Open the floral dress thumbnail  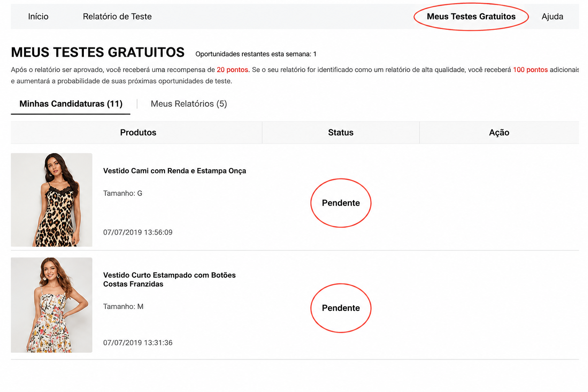52,305
